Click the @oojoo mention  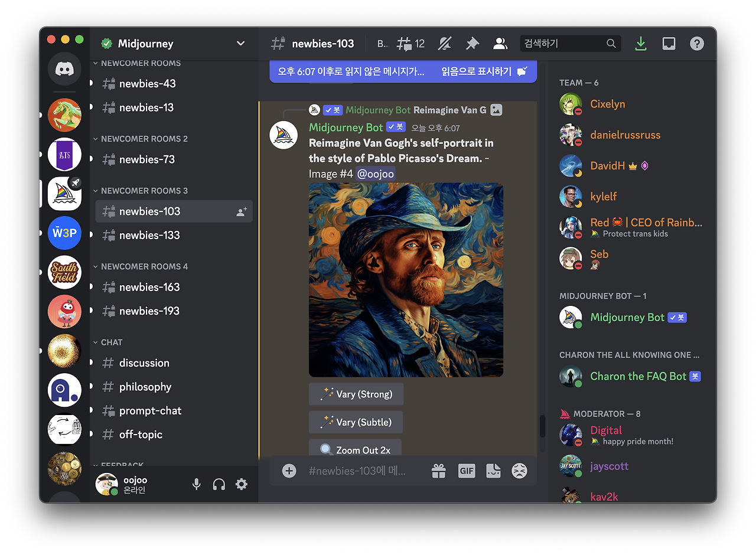coord(376,174)
